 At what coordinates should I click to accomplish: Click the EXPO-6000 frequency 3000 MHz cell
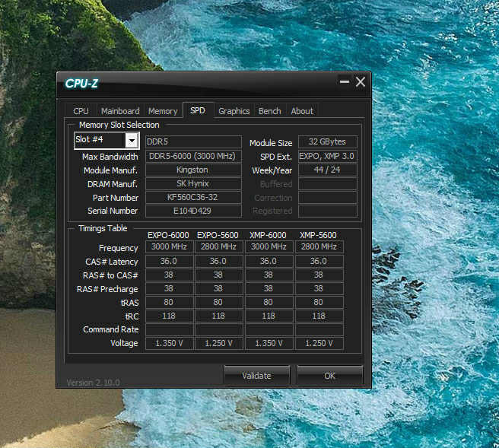coord(169,247)
